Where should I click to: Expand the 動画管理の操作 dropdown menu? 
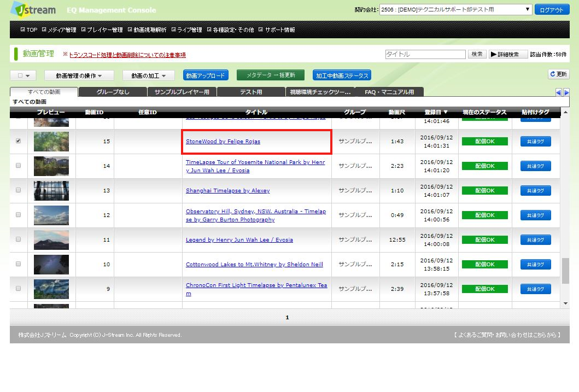click(79, 75)
